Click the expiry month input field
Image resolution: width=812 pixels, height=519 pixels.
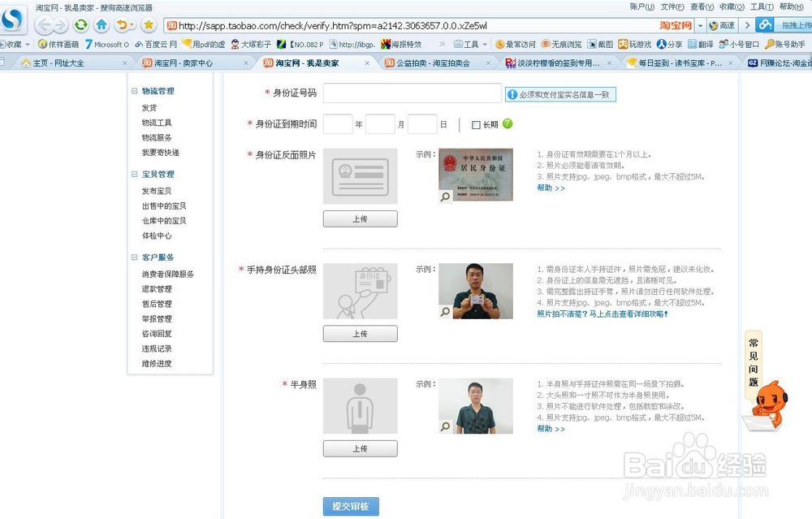[380, 124]
